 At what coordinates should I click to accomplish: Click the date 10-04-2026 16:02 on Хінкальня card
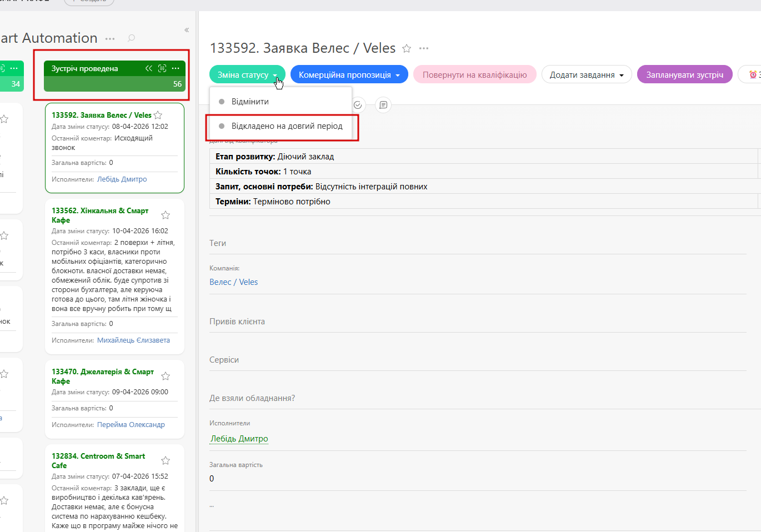pos(140,231)
